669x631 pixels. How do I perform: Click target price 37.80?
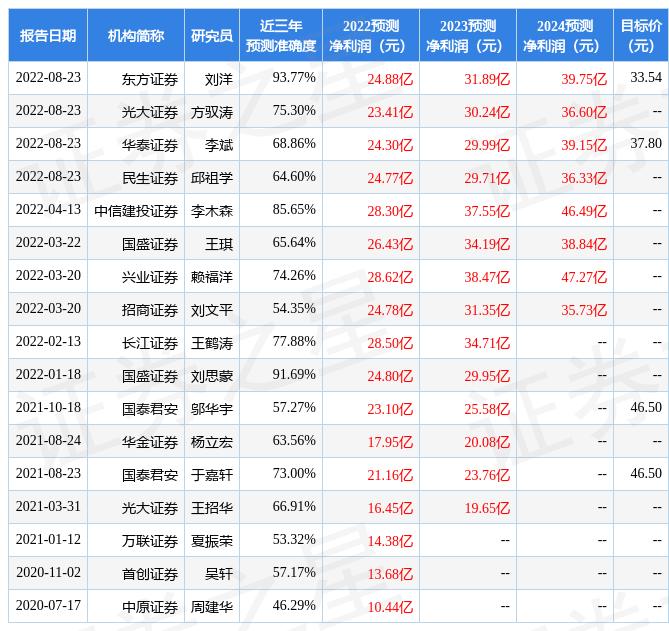click(646, 143)
